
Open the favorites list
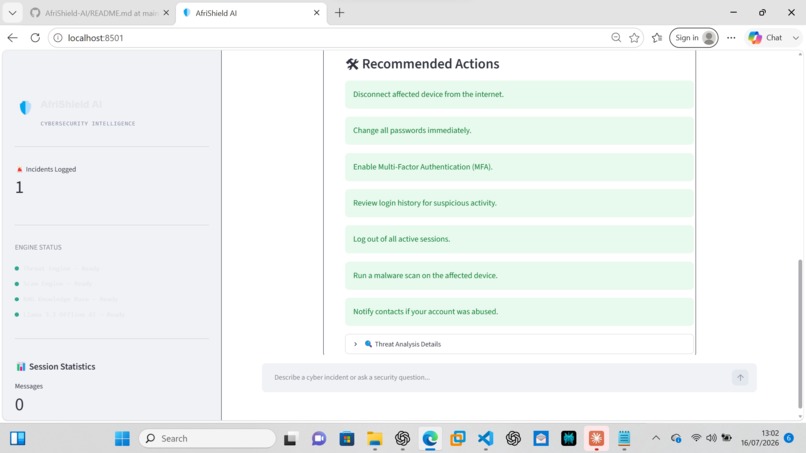pos(657,38)
